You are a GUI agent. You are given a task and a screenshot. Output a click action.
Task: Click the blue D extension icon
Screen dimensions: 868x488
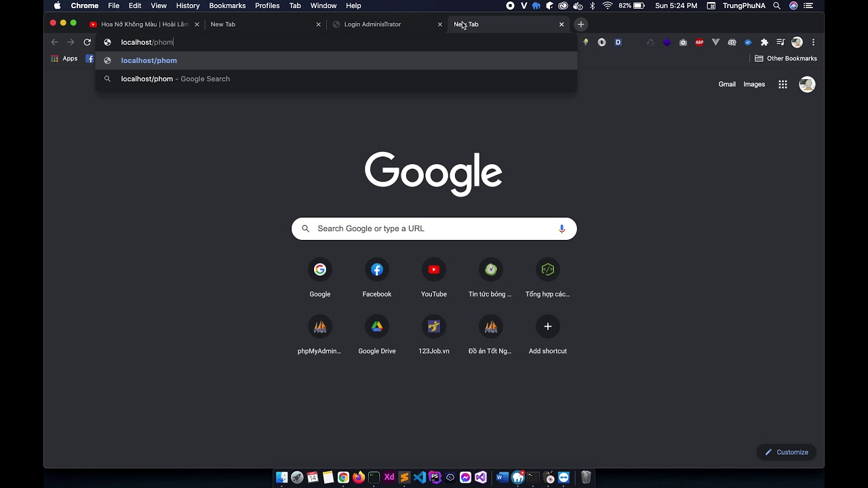[x=618, y=42]
